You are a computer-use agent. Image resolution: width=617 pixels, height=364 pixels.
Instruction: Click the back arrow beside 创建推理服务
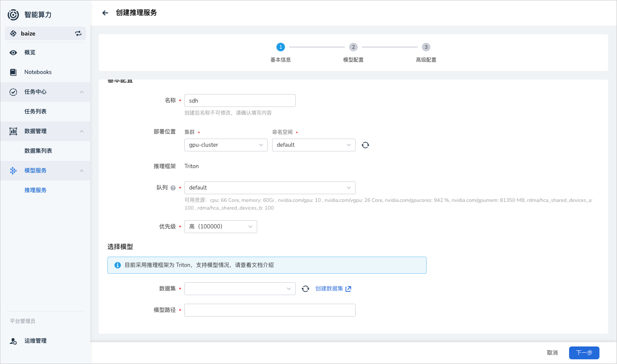105,13
